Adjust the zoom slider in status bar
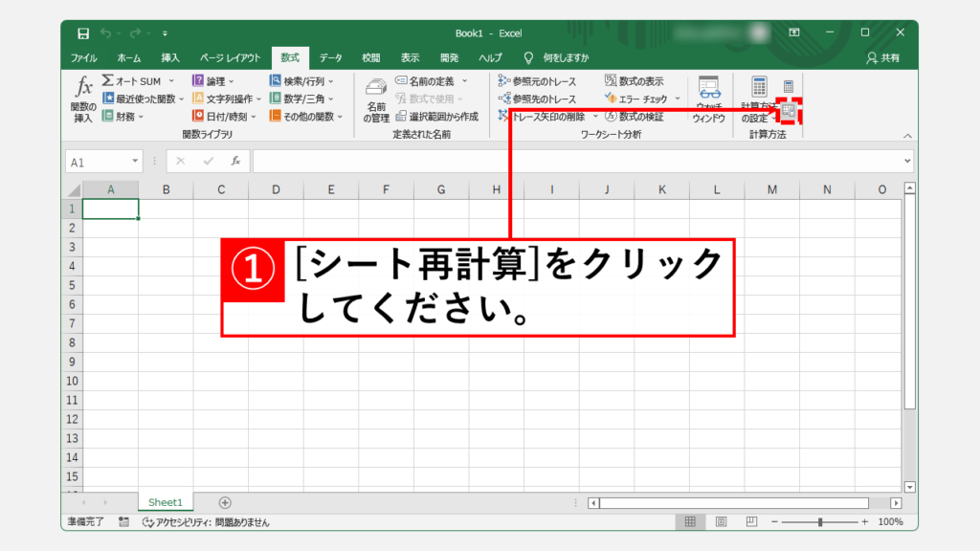Viewport: 980px width, 551px height. [x=820, y=522]
